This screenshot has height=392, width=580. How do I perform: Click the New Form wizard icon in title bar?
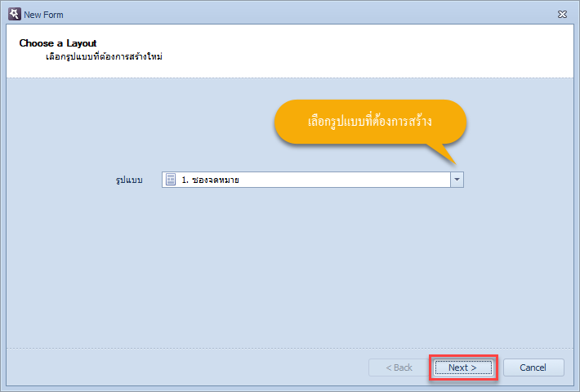coord(15,14)
